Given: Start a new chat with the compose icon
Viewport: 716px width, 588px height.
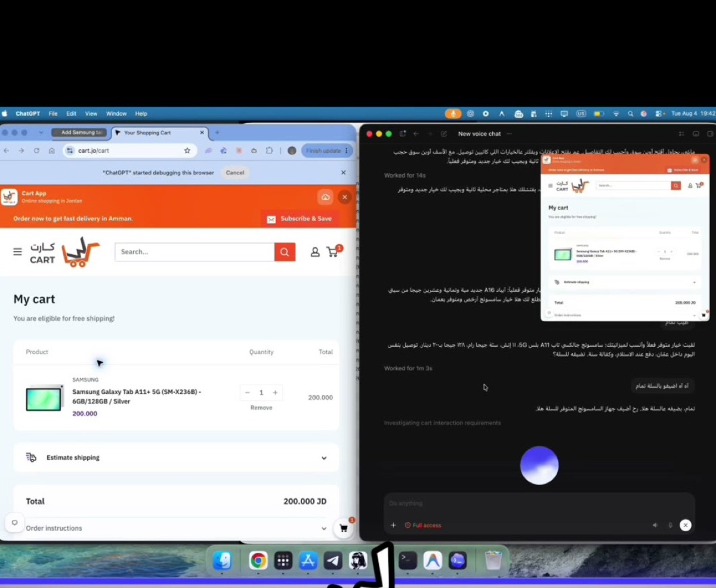Looking at the screenshot, I should pyautogui.click(x=444, y=134).
